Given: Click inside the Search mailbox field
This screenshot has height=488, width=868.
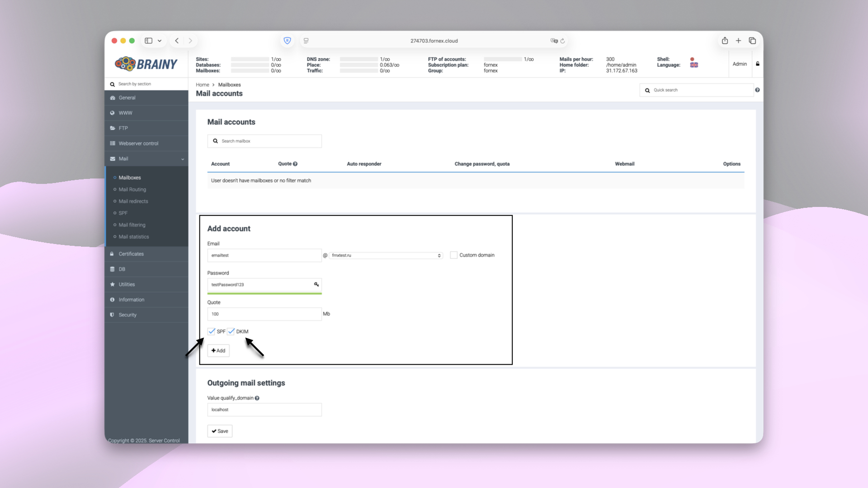Looking at the screenshot, I should click(x=264, y=141).
